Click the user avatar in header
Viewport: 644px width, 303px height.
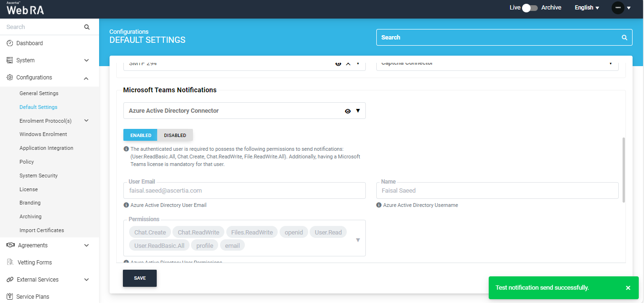coord(618,8)
